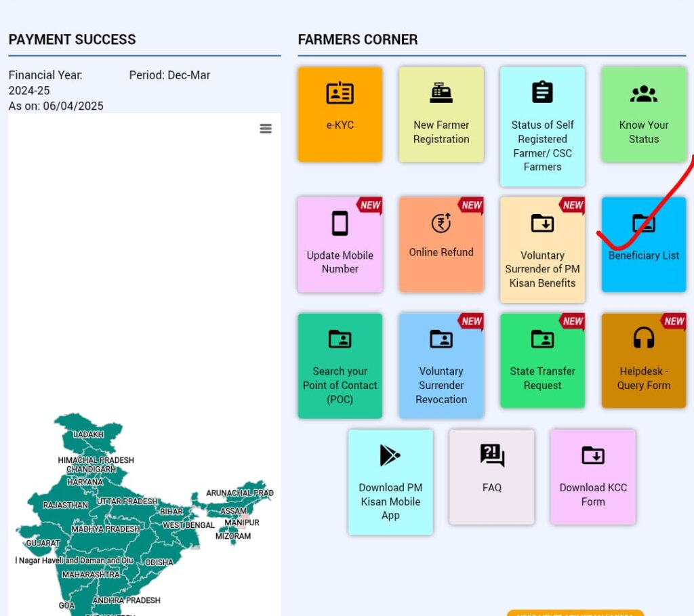Select Arunachal Pradesh map label
This screenshot has width=694, height=616.
(x=240, y=493)
